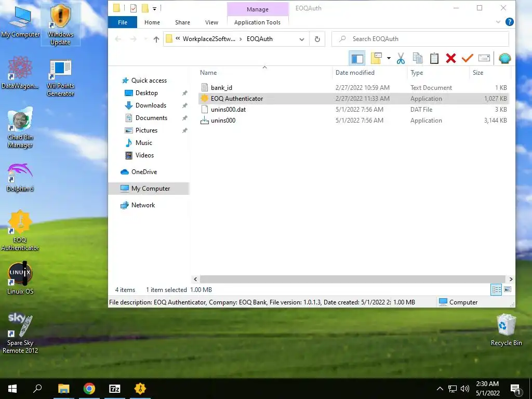Click the orange checkmark Properties icon
532x399 pixels.
[467, 58]
